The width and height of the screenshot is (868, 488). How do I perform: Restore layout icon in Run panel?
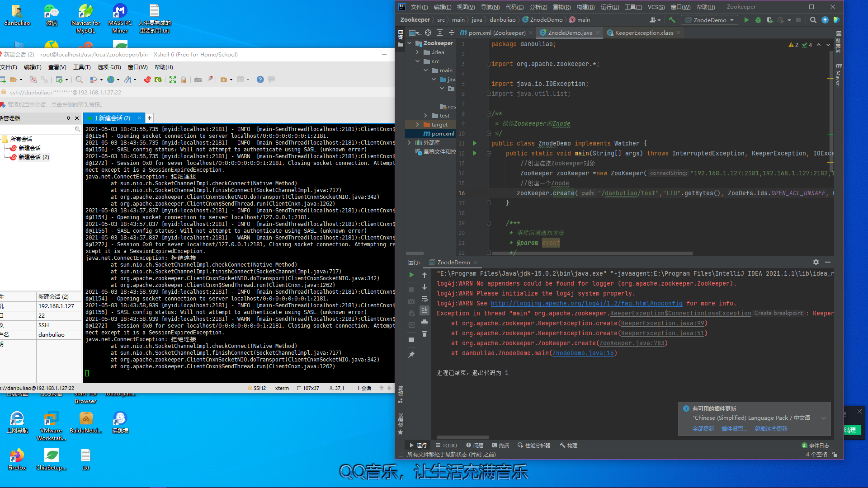coord(411,340)
